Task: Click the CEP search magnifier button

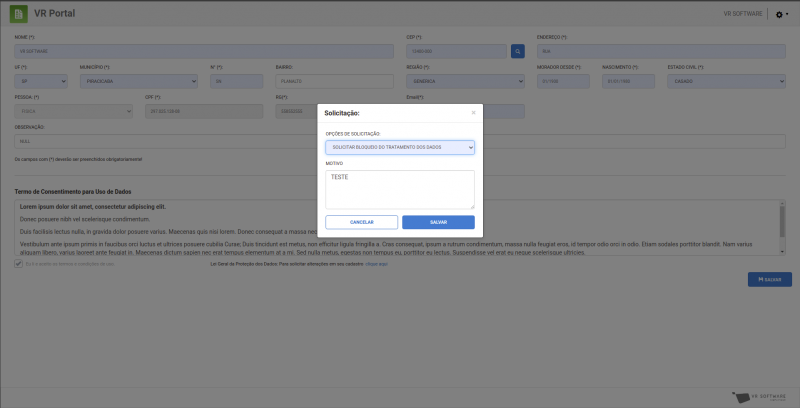Action: point(517,50)
